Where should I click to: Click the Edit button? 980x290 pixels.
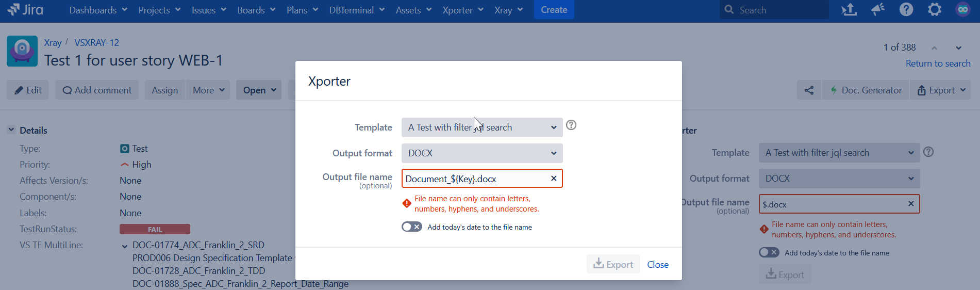(x=28, y=90)
